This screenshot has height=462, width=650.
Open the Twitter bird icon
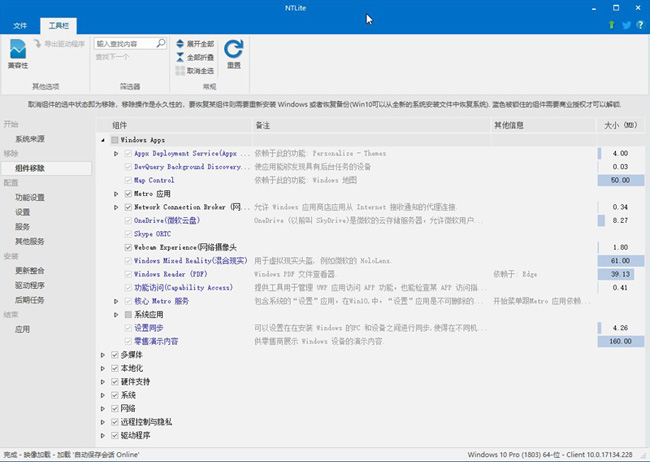click(626, 25)
